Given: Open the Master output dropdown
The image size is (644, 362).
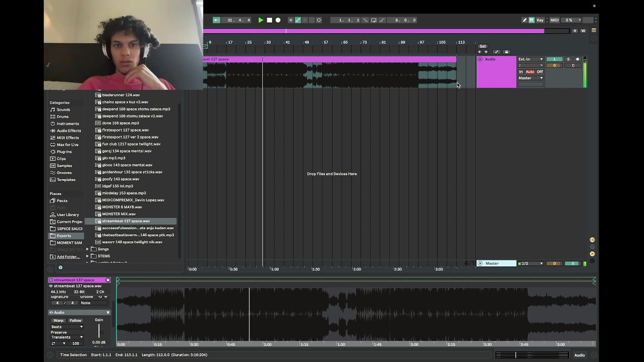Looking at the screenshot, I should (x=531, y=78).
